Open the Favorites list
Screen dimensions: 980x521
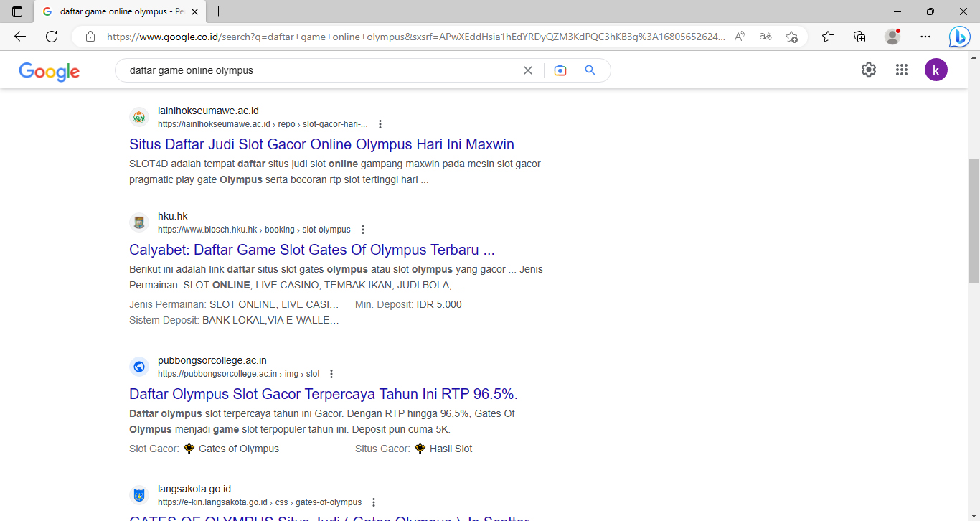coord(828,37)
